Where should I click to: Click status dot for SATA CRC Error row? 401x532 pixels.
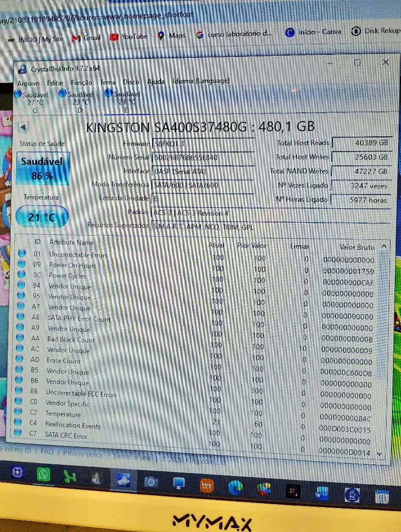coord(17,433)
